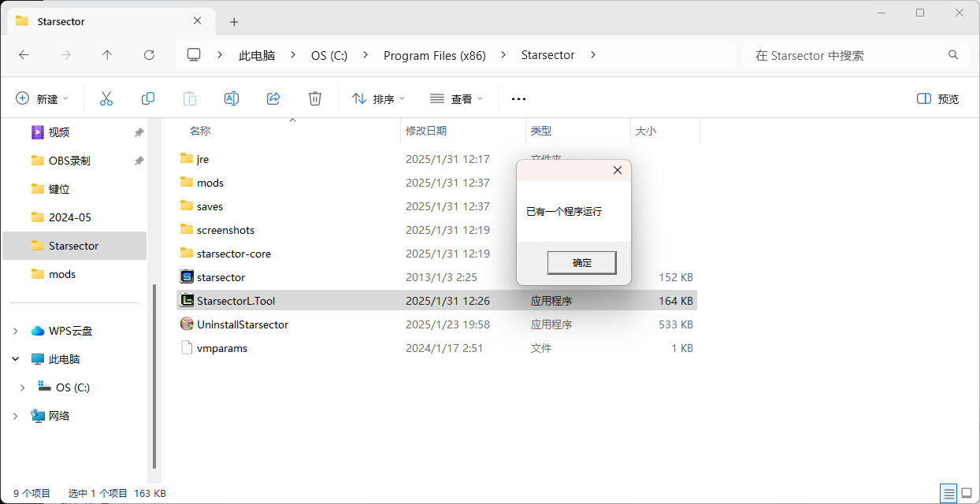Screen dimensions: 980x504
Task: Switch to thumbnail view in the status bar
Action: click(x=967, y=493)
